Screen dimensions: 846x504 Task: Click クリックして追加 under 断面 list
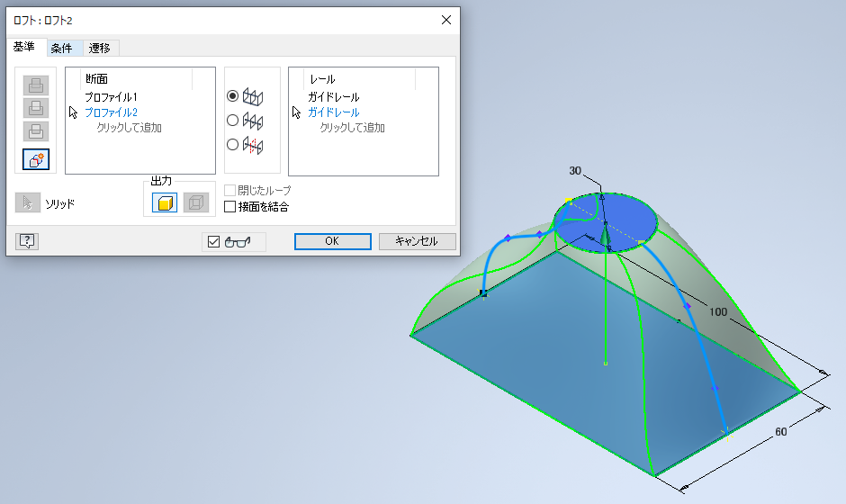130,128
